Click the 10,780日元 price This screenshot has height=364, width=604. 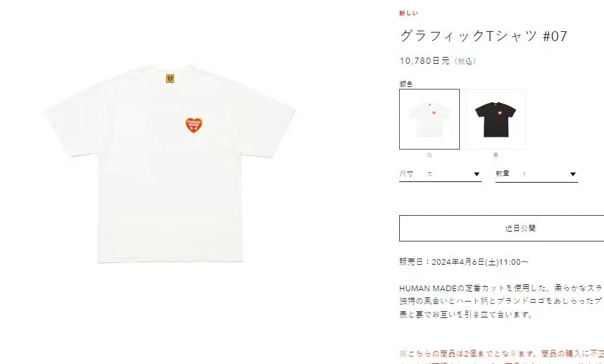click(x=424, y=61)
